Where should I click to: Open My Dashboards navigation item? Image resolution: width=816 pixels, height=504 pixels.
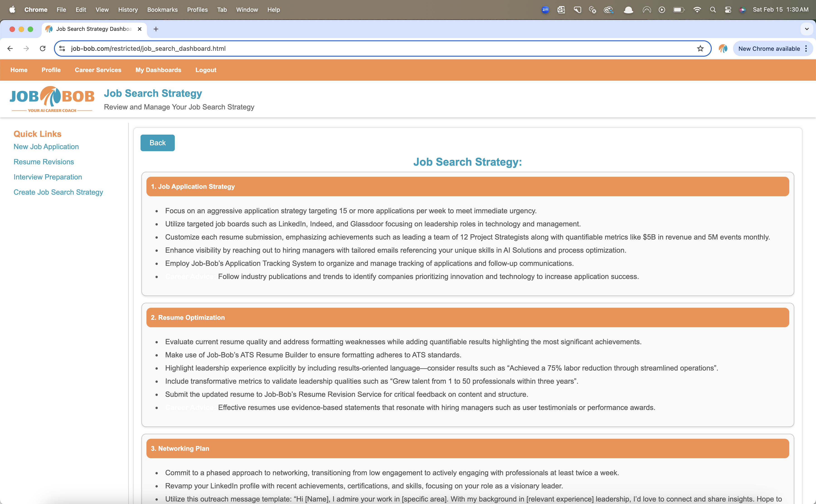[x=158, y=70]
